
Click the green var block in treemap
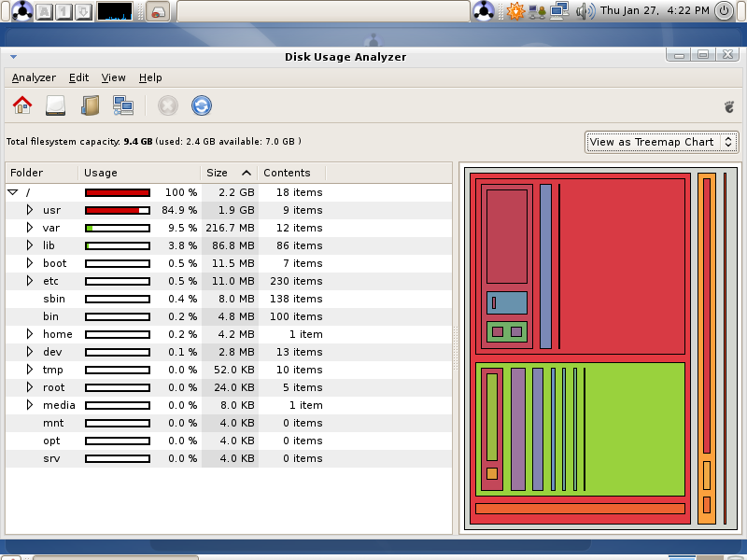(x=634, y=428)
